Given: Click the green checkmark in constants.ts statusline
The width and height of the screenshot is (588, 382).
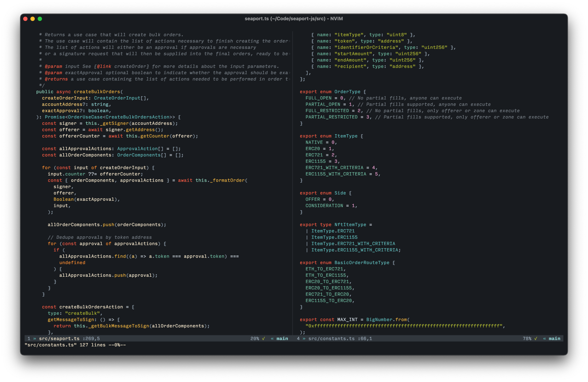Looking at the screenshot, I should [x=536, y=339].
